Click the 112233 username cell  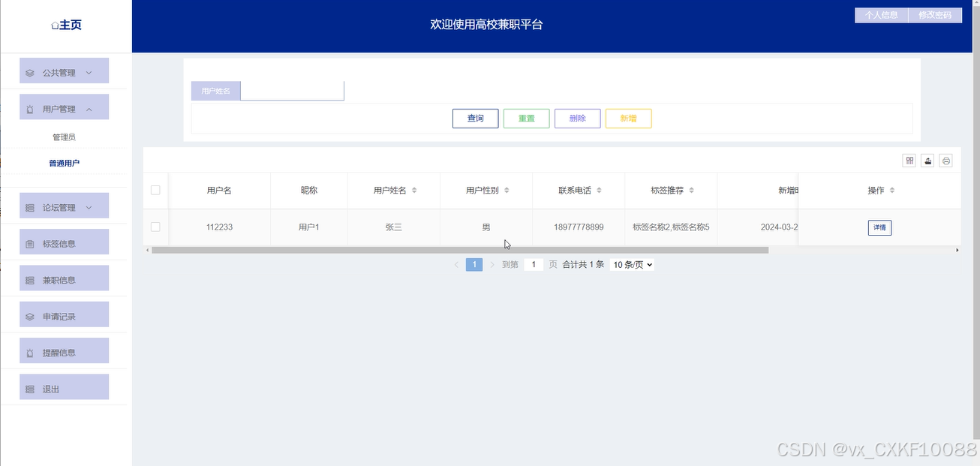(x=219, y=227)
